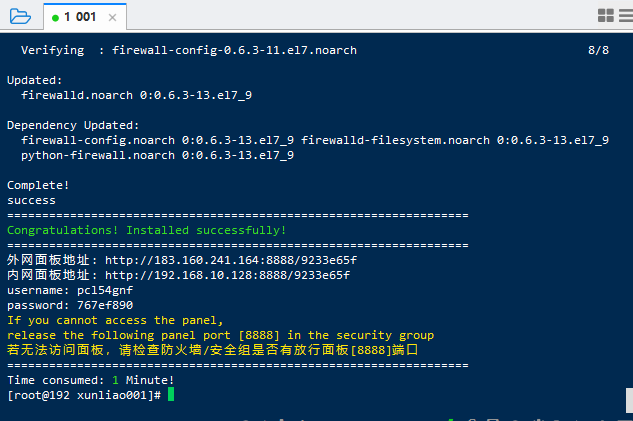The image size is (633, 421).
Task: Click the [root@192 xunliao001]# prompt text
Action: [84, 395]
